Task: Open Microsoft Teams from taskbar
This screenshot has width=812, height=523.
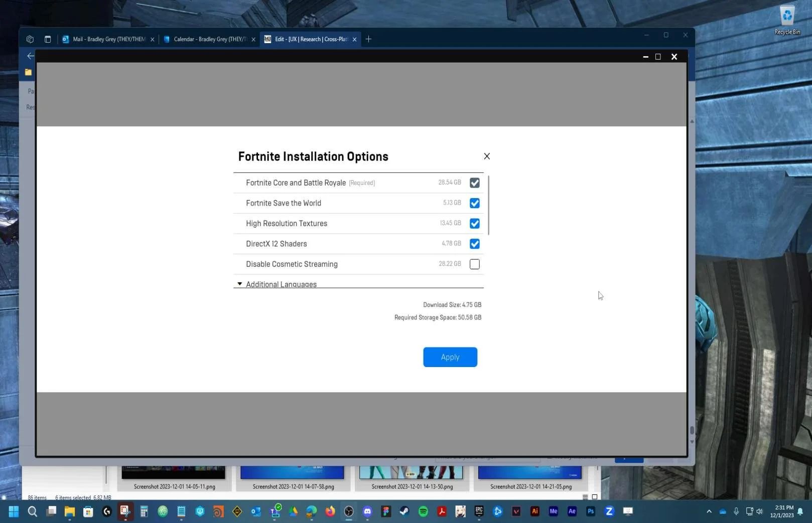Action: [x=275, y=511]
